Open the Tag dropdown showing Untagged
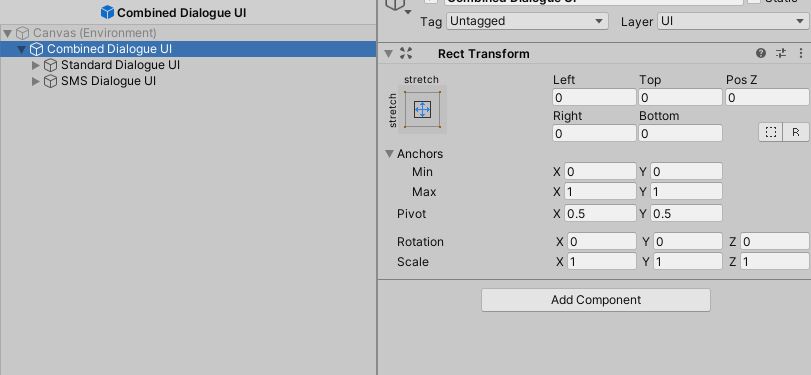The width and height of the screenshot is (811, 375). [x=527, y=22]
